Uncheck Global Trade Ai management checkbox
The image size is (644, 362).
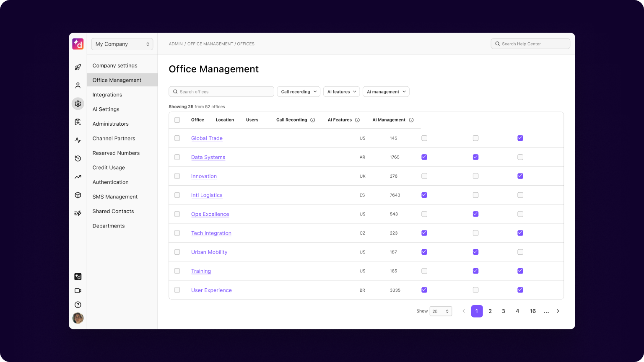(520, 138)
